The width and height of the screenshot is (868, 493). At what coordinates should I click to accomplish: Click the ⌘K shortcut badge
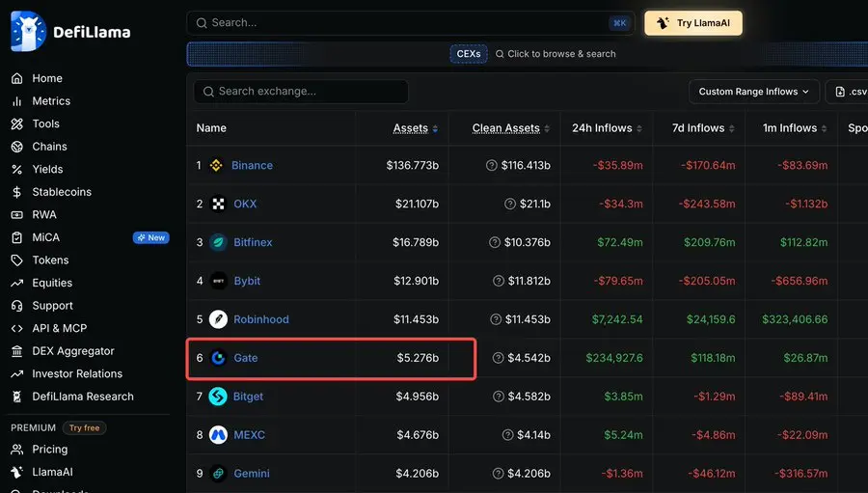point(619,23)
